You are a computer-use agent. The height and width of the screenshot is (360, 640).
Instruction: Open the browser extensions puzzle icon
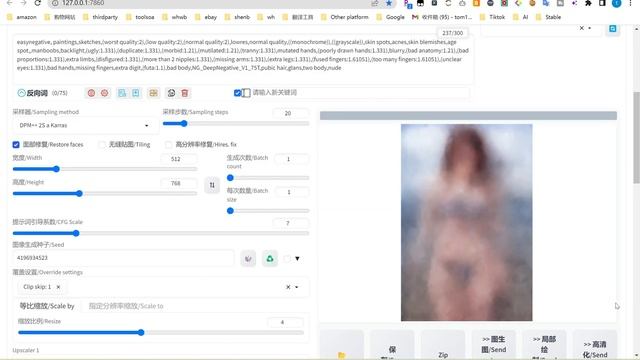(x=588, y=3)
